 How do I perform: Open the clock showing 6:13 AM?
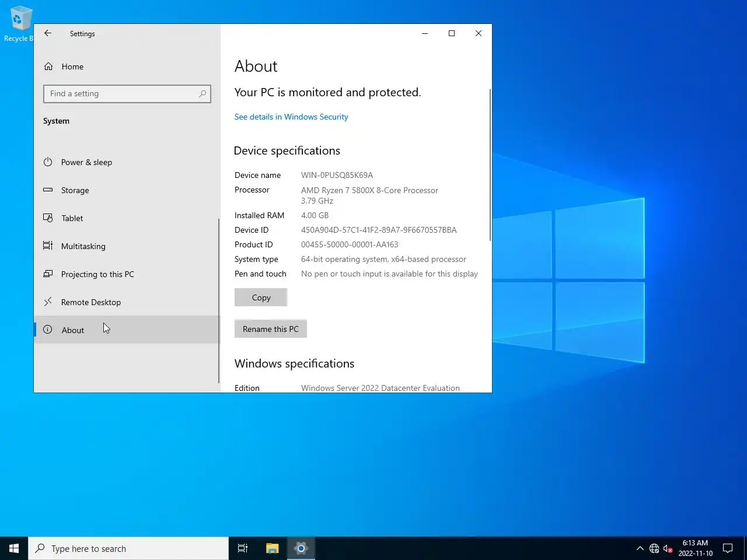[695, 548]
